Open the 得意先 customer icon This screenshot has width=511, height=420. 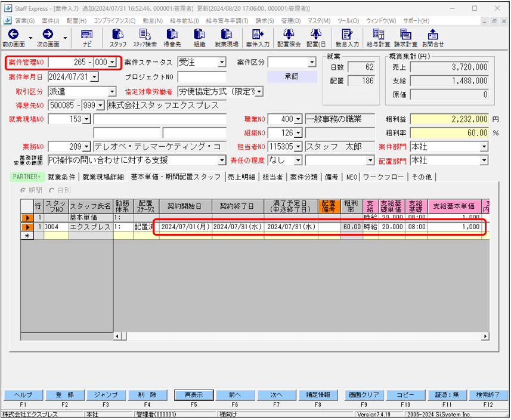point(172,34)
